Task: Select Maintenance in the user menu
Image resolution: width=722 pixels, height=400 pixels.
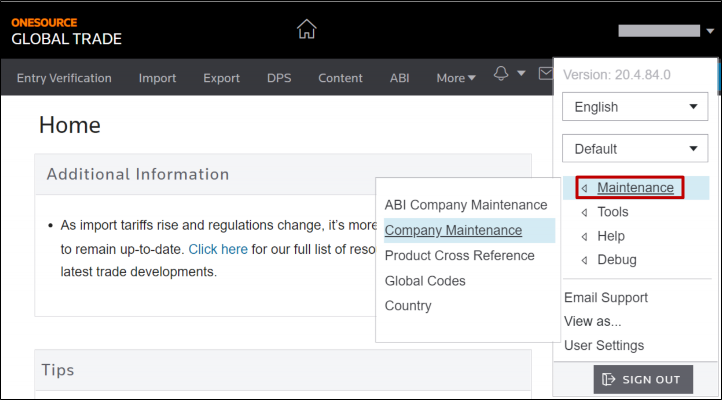Action: pyautogui.click(x=635, y=187)
